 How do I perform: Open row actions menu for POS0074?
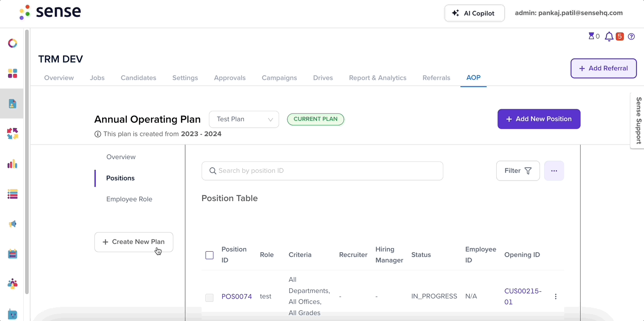pos(556,296)
